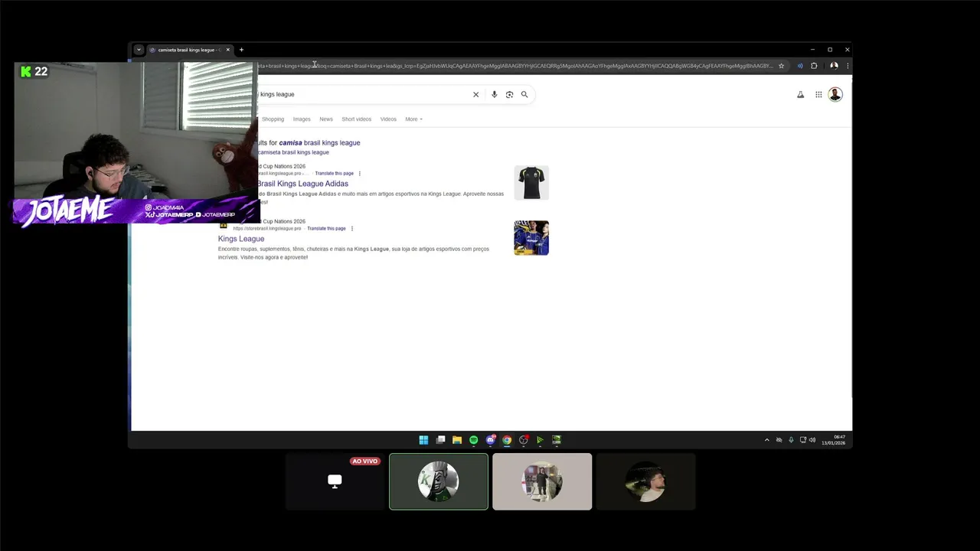
Task: Switch to the Short videos tab
Action: (356, 119)
